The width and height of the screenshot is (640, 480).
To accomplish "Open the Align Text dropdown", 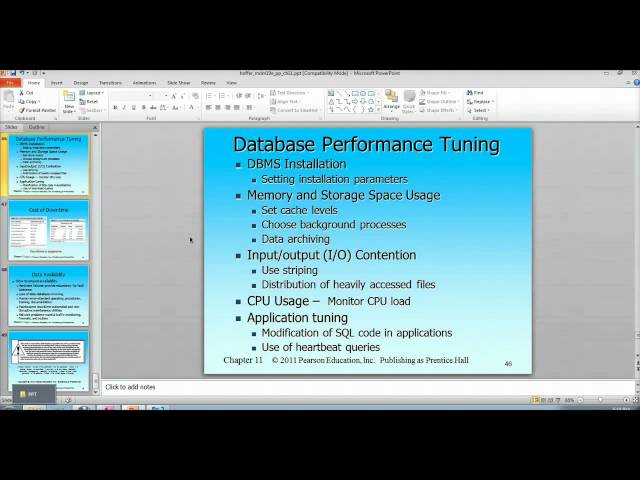I will click(285, 102).
